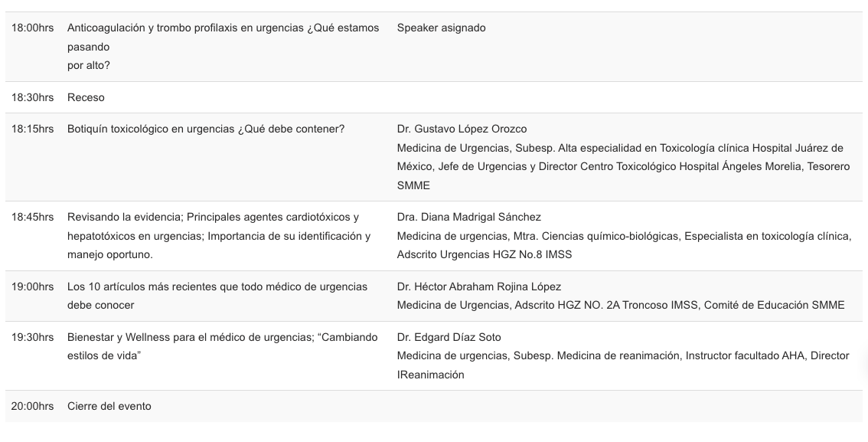
Task: Click the 19:30hrs time cell
Action: tap(33, 337)
